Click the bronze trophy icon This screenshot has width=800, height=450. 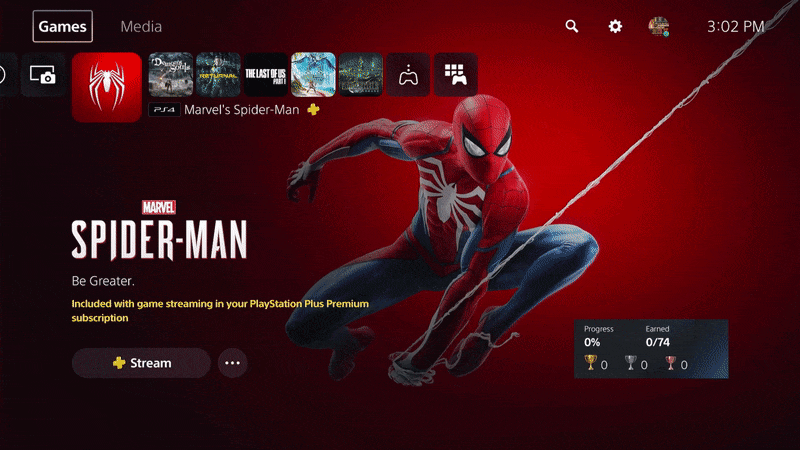670,363
